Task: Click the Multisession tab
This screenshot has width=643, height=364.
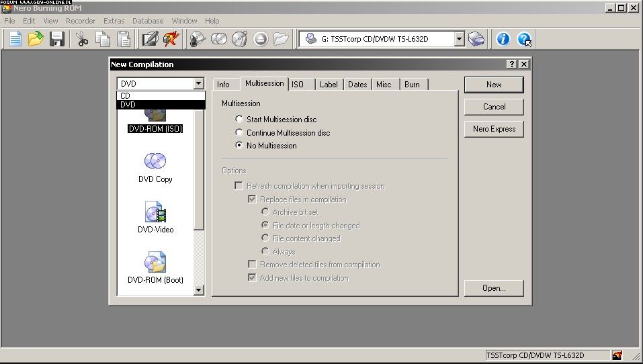Action: click(x=264, y=83)
